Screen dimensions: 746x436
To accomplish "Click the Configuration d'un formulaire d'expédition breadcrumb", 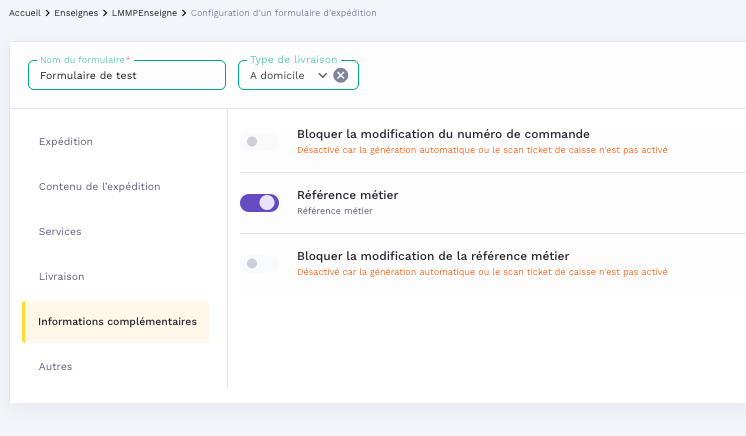I will click(x=284, y=12).
